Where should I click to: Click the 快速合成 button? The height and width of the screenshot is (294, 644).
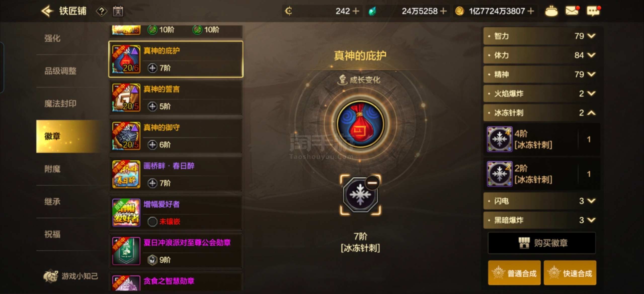tap(570, 273)
